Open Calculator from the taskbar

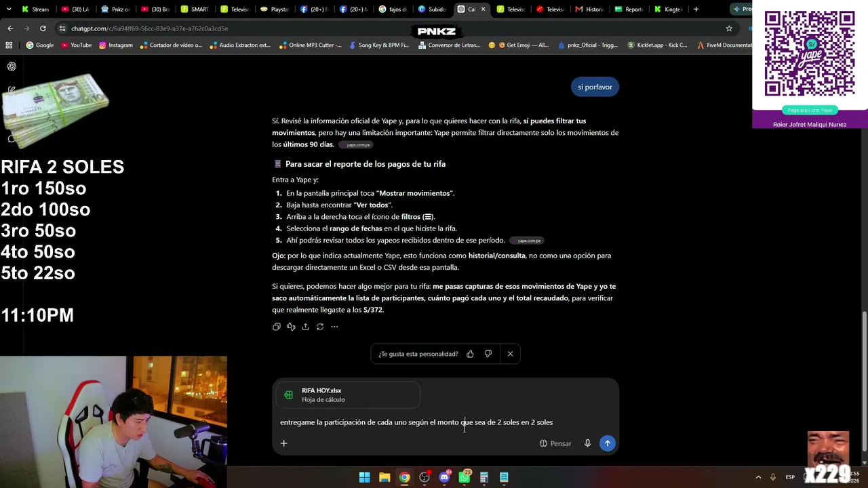coord(484,477)
